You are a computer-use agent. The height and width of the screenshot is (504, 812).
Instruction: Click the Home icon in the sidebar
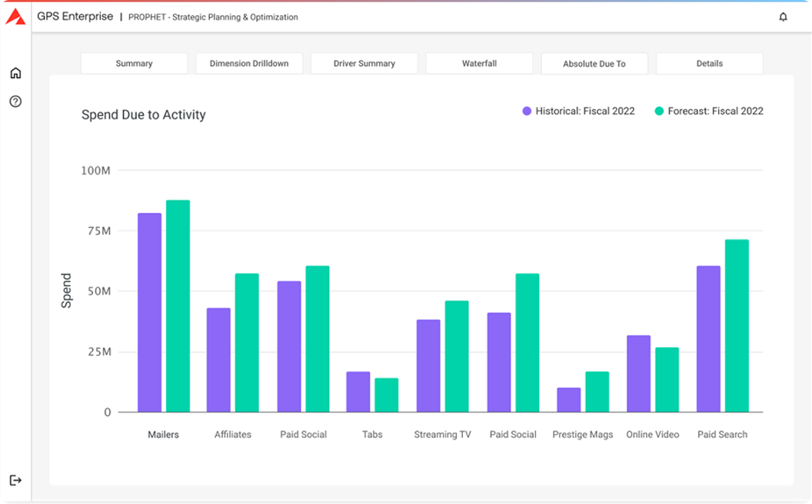point(15,72)
